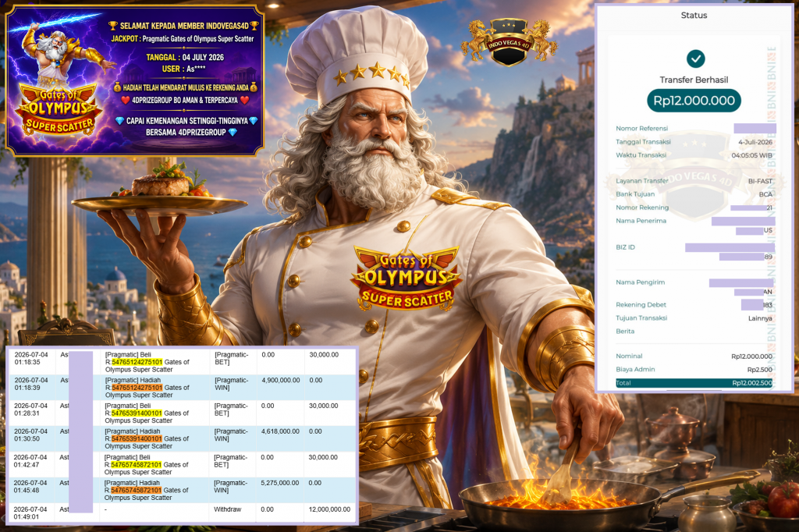Click the 4,900,000.00 win amount
799x532 pixels.
click(281, 380)
